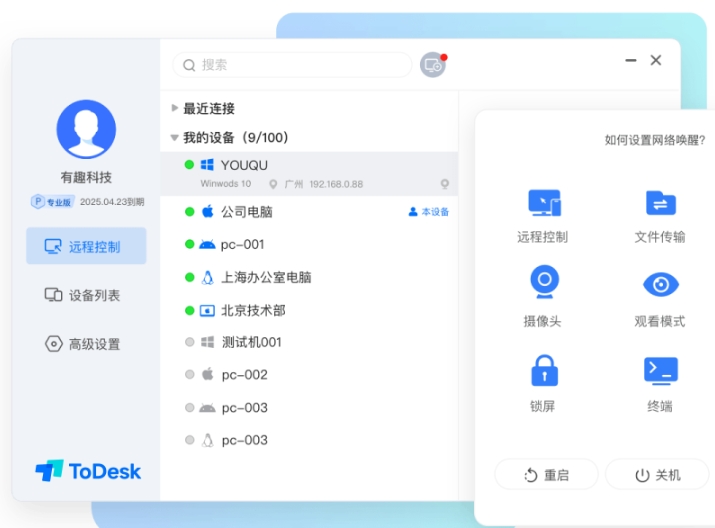715x528 pixels.
Task: Click the 重启 restart button
Action: 546,475
